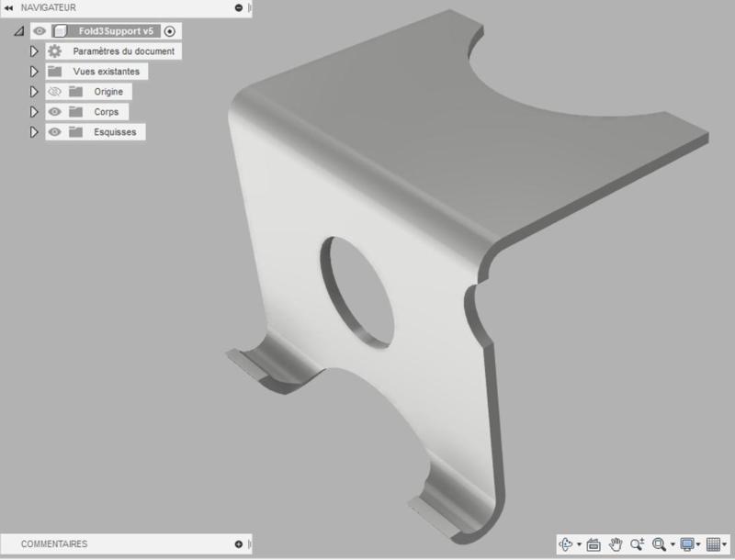Collapse the Fold3Support v5 root node
The height and width of the screenshot is (560, 735).
click(x=18, y=31)
